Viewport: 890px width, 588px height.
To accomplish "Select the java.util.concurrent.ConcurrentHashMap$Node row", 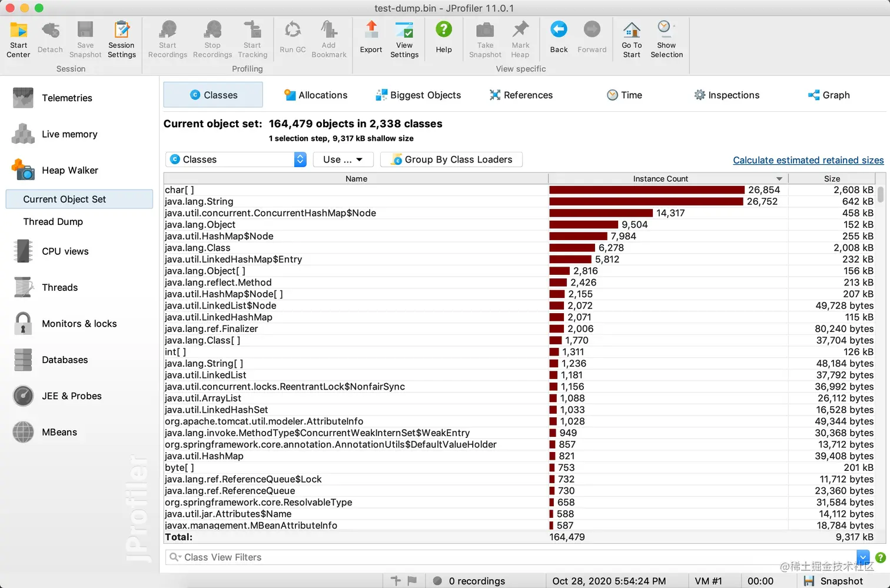I will click(x=520, y=213).
